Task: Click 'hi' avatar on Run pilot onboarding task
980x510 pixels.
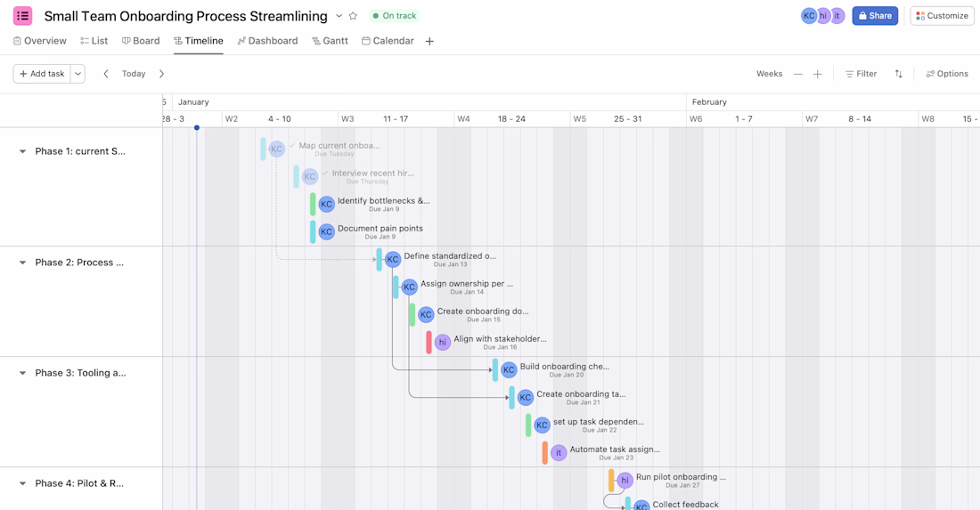Action: (x=625, y=480)
